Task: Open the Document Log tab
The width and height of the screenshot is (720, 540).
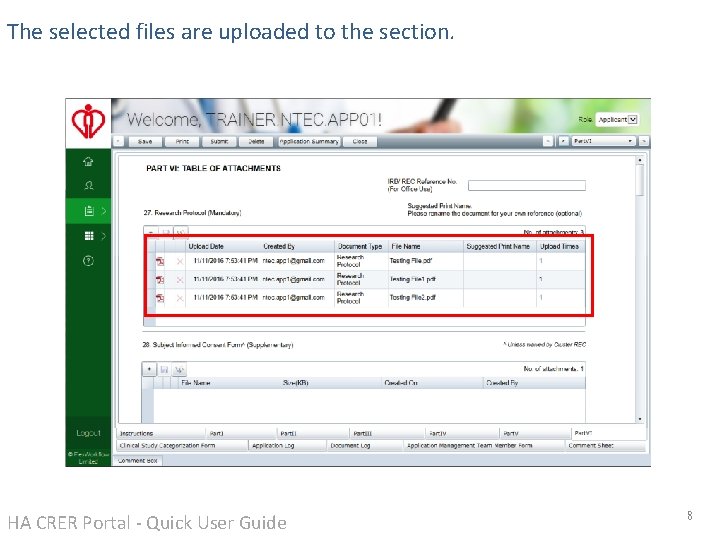Action: (365, 445)
